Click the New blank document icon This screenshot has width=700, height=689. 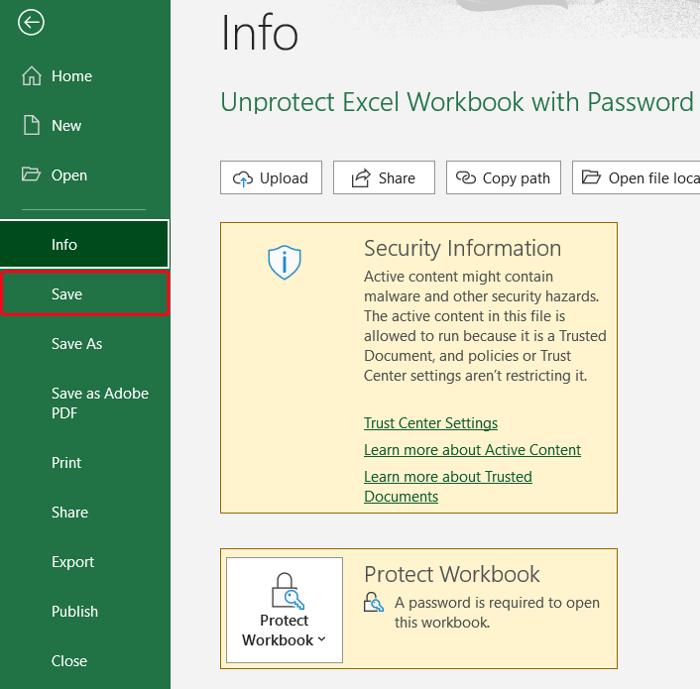[31, 125]
